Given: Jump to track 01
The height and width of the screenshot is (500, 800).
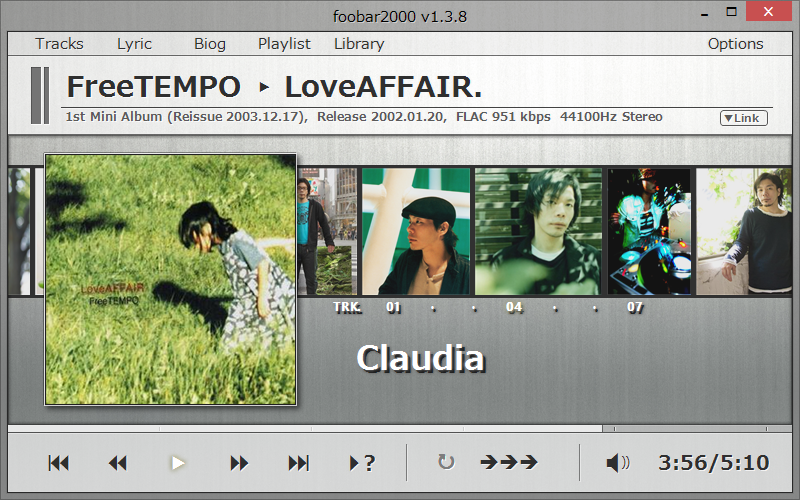Looking at the screenshot, I should [x=393, y=307].
